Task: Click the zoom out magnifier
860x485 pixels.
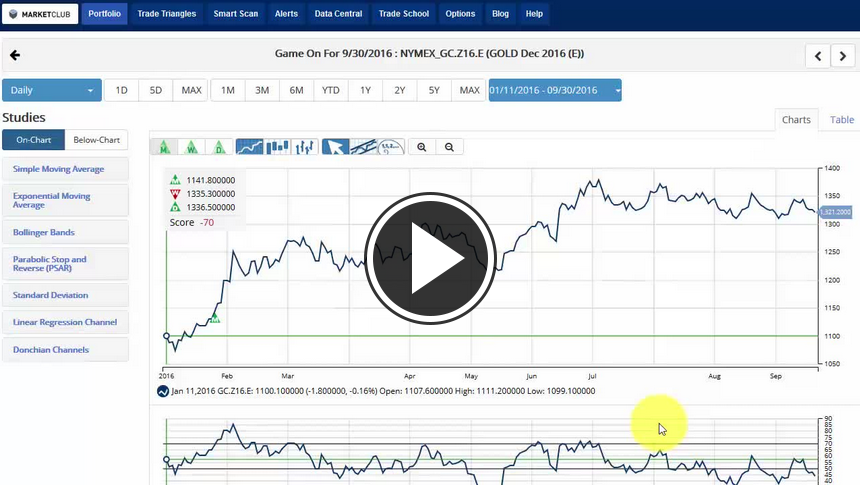Action: click(x=450, y=147)
